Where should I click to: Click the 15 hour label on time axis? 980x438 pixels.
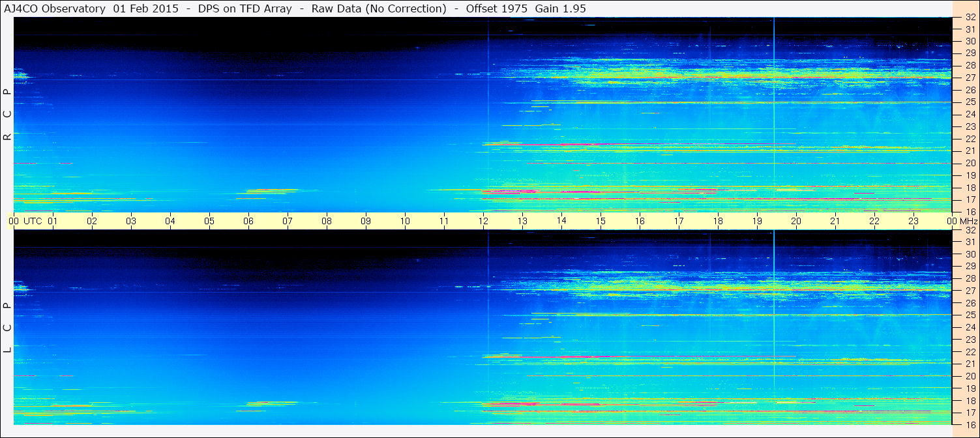tap(601, 221)
